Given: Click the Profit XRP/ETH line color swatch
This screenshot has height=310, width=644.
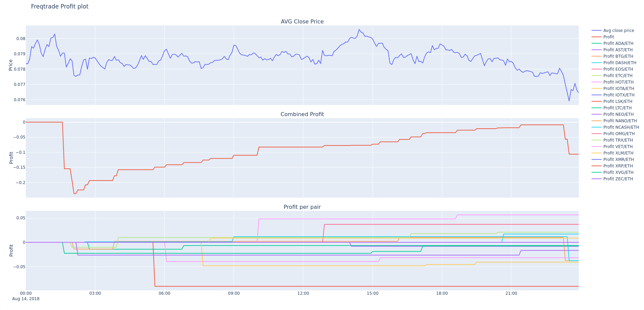Looking at the screenshot, I should tap(596, 166).
